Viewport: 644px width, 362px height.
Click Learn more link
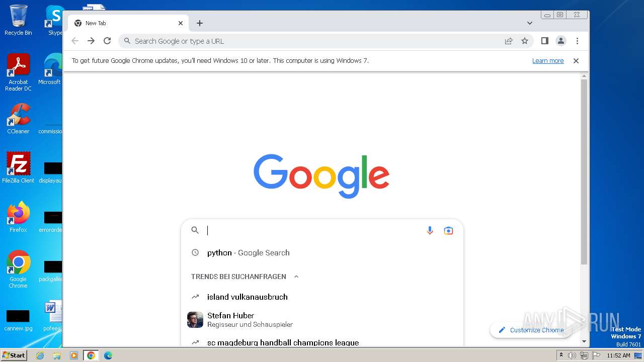[548, 61]
